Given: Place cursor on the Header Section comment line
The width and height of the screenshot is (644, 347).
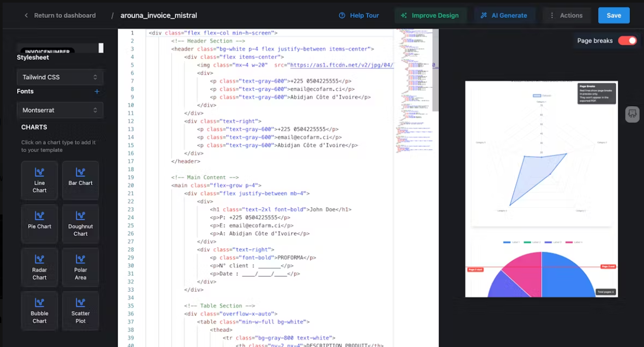Looking at the screenshot, I should click(208, 41).
